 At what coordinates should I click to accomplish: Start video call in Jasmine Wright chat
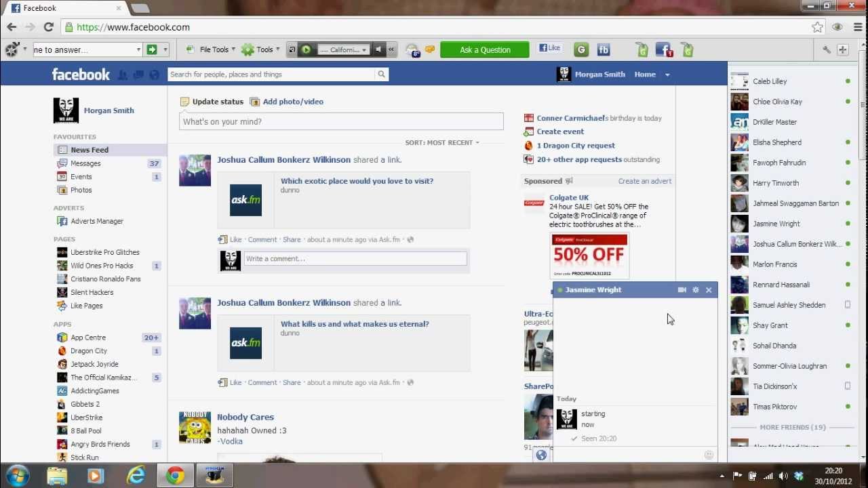point(682,290)
